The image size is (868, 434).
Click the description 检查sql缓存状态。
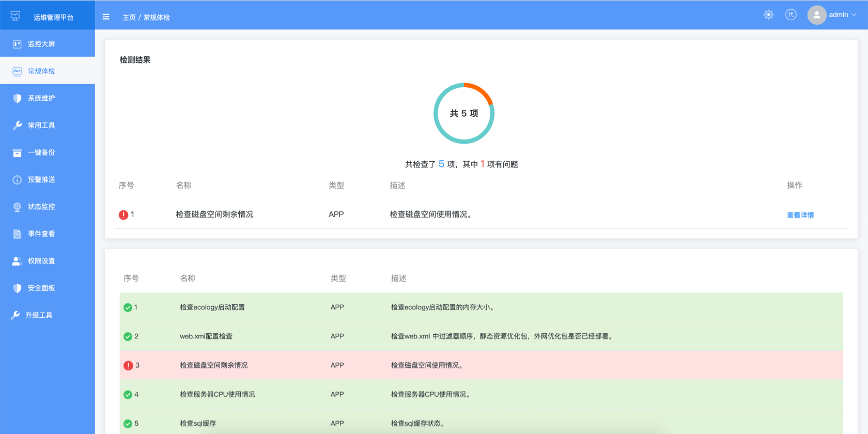[x=419, y=424]
